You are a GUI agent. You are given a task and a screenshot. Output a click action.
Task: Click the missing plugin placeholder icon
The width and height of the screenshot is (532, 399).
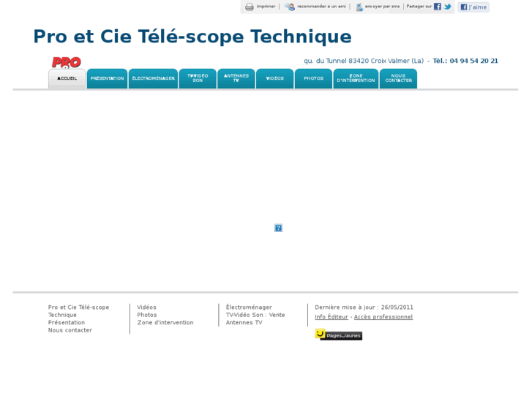(278, 228)
